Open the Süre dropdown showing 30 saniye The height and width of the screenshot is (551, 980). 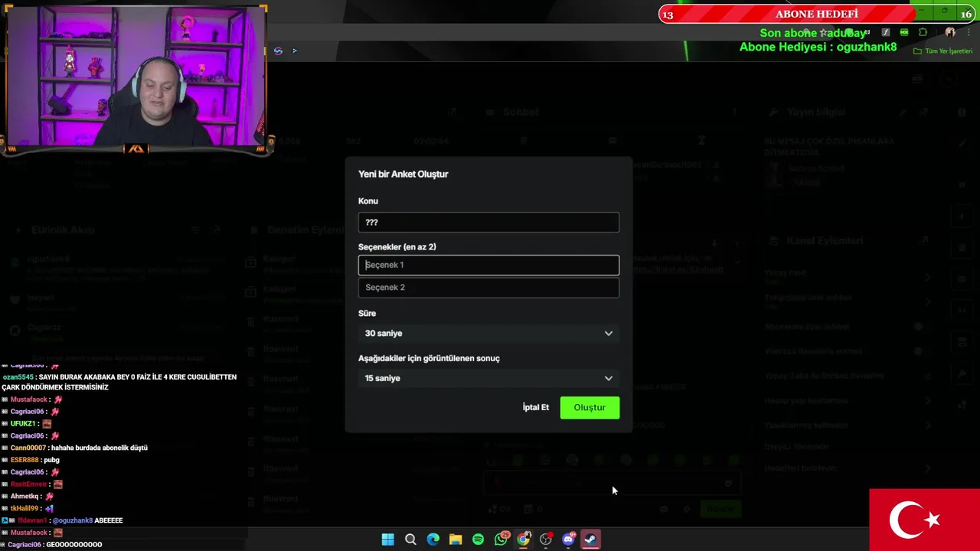(x=488, y=333)
